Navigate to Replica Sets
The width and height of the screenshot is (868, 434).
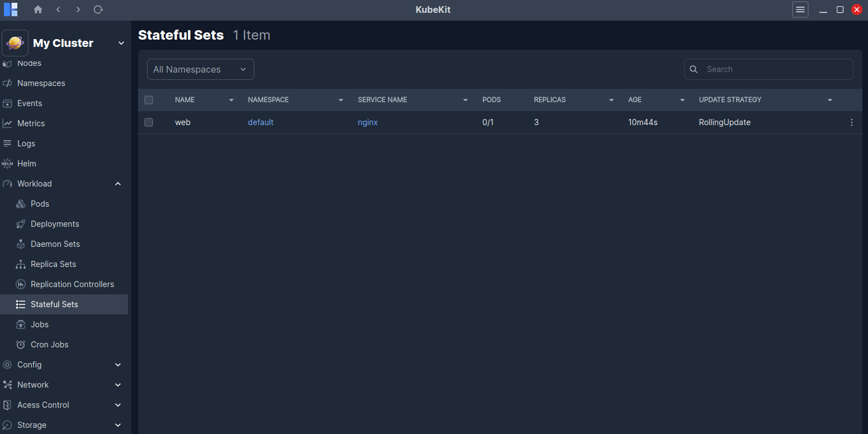click(x=53, y=264)
